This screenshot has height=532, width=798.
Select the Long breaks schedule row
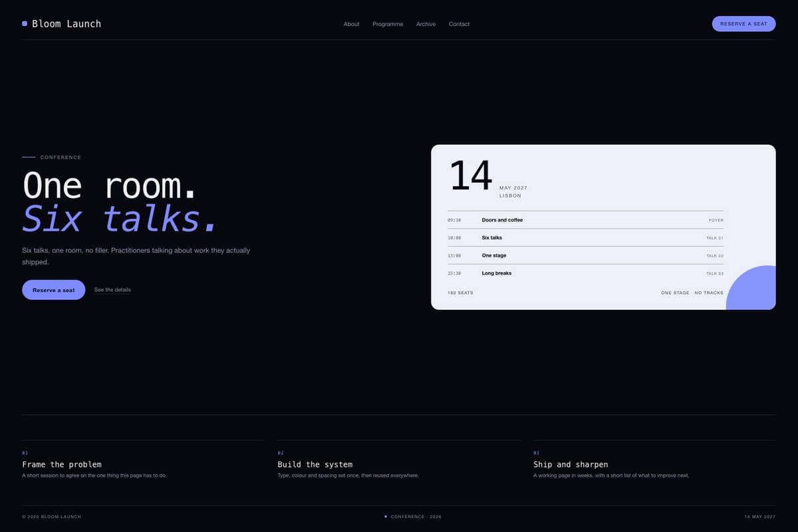[586, 273]
